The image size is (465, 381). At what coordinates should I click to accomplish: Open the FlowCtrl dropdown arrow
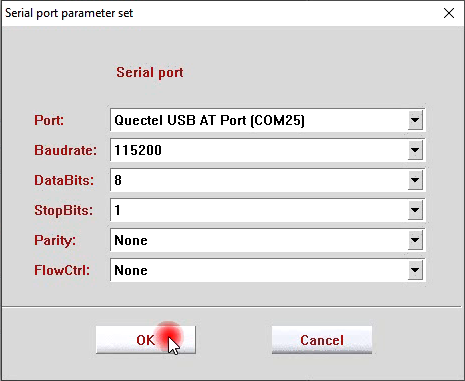(415, 270)
